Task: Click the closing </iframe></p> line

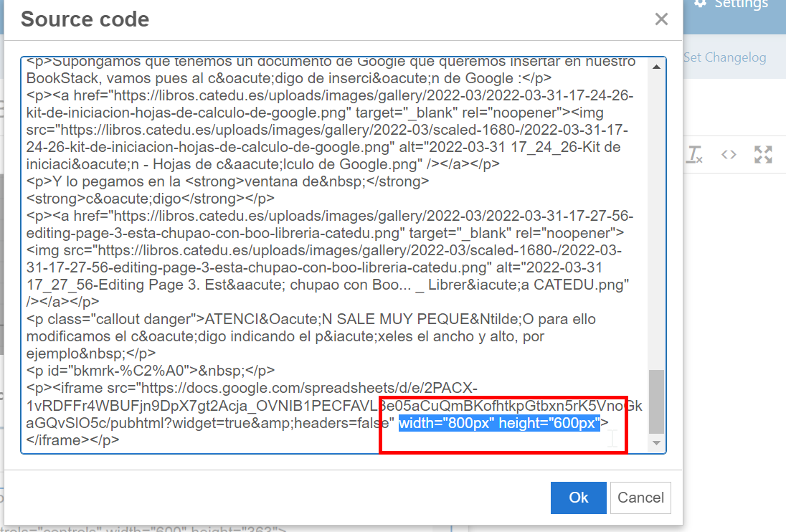Action: pyautogui.click(x=72, y=440)
